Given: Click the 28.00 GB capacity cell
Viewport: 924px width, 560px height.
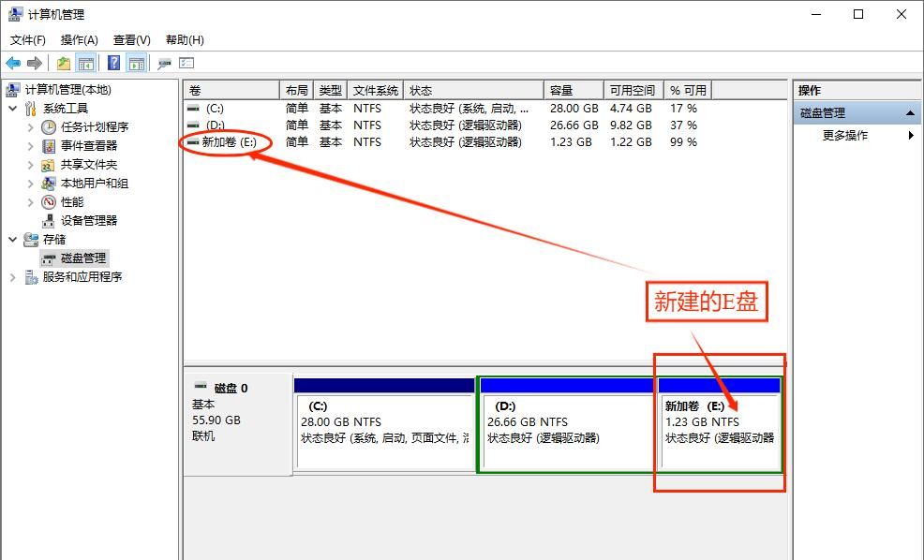Looking at the screenshot, I should point(574,109).
